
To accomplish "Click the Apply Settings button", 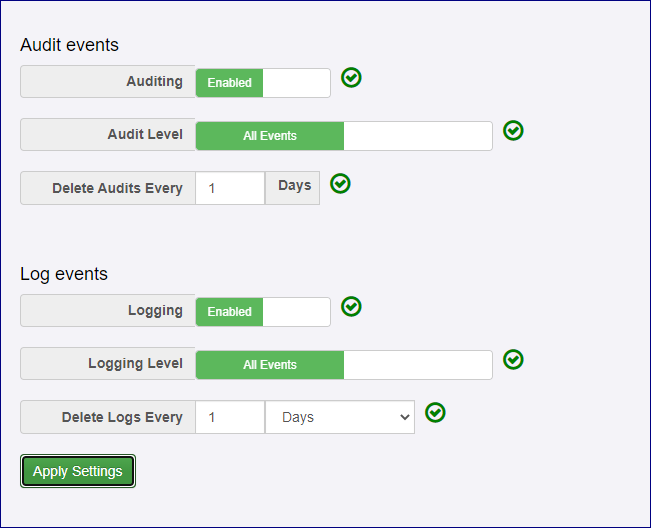I will tap(78, 472).
